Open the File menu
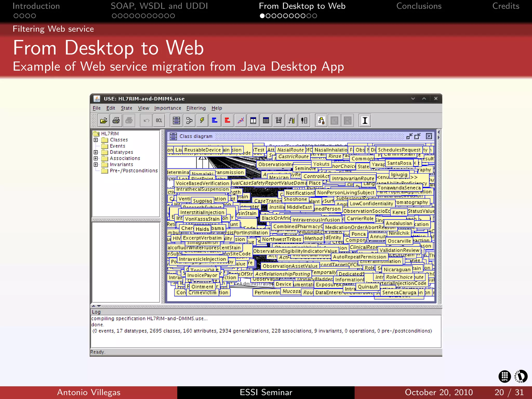 (x=97, y=108)
